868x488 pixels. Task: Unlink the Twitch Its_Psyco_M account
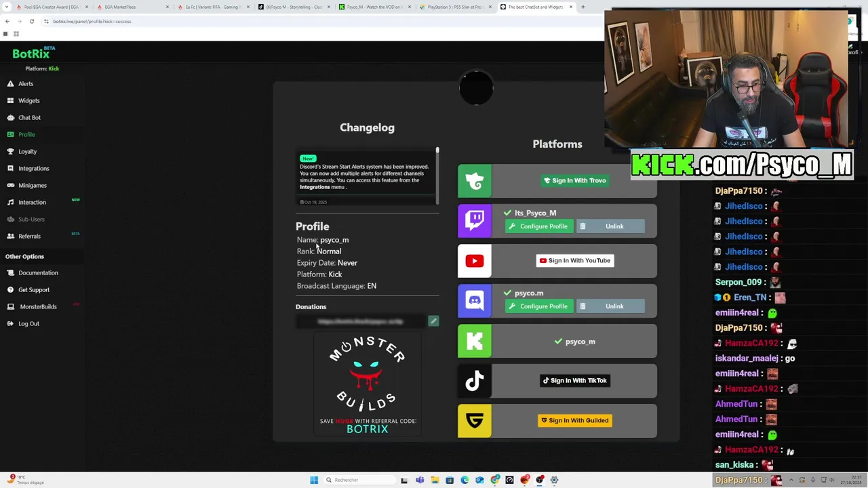[610, 226]
